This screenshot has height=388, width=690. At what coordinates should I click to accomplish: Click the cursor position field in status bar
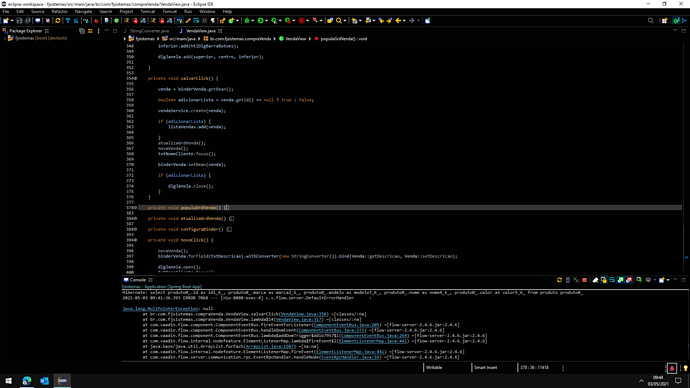534,367
